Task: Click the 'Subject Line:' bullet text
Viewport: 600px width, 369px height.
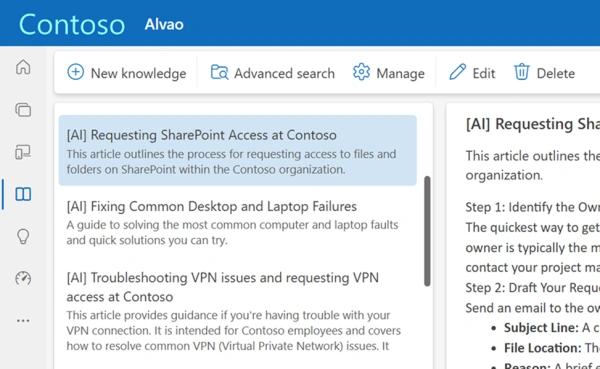Action: (x=541, y=328)
